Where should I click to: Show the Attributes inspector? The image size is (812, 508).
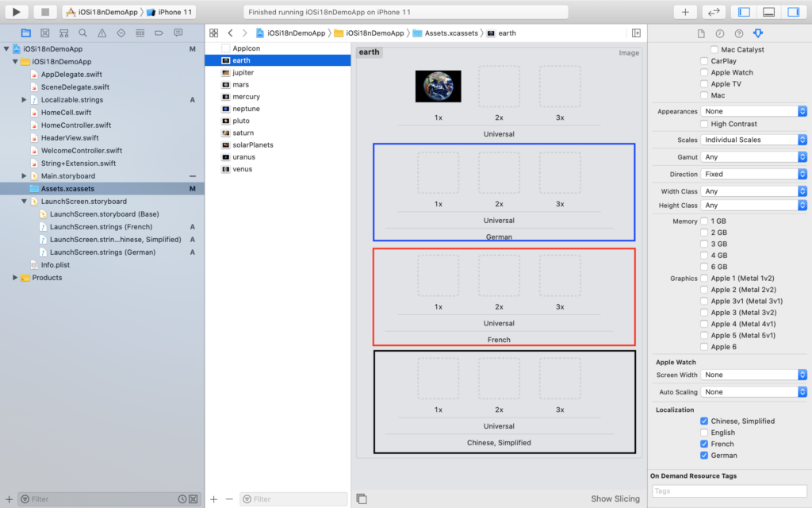(x=758, y=33)
